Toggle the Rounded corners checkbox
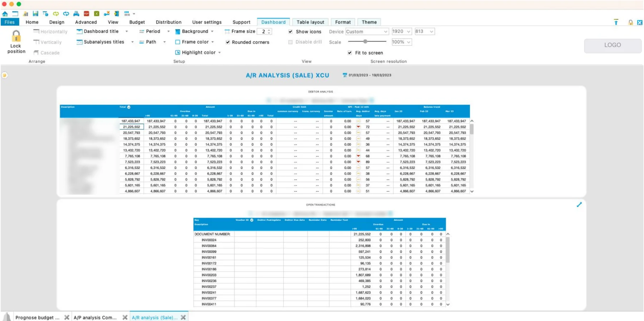The image size is (644, 321). click(228, 42)
